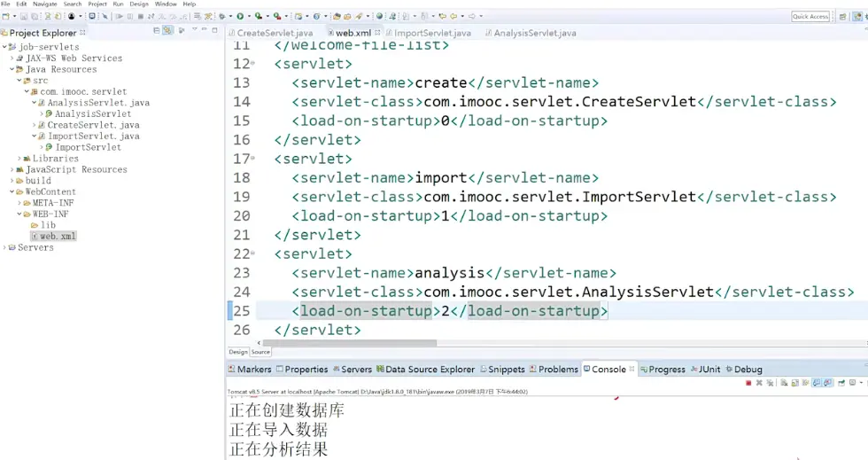Image resolution: width=868 pixels, height=460 pixels.
Task: Click the Clear Console icon
Action: coord(784,383)
